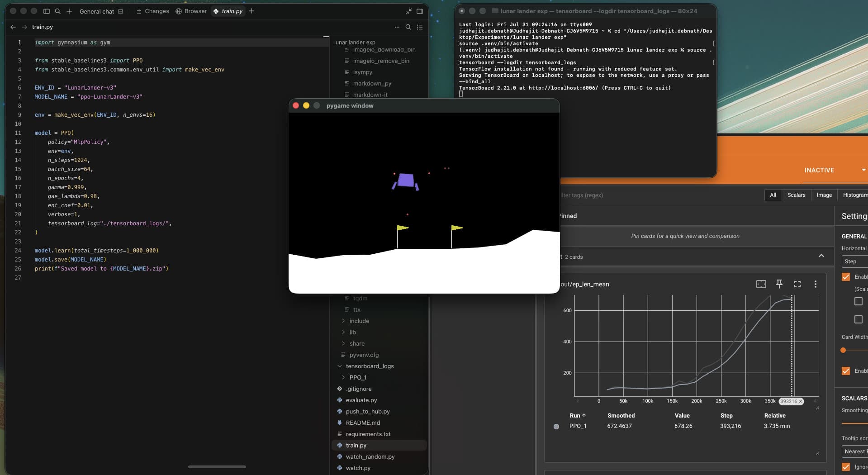
Task: Sort the table by Run column header
Action: coord(578,415)
